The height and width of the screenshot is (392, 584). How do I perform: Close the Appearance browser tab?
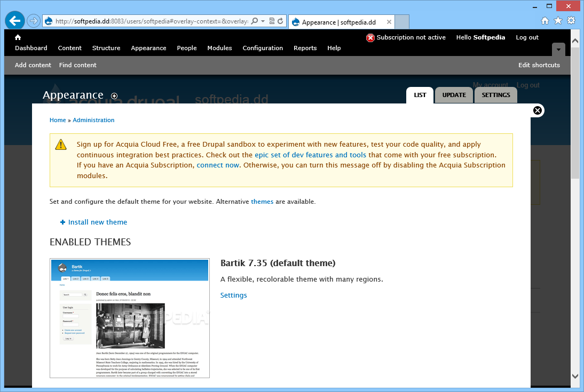pyautogui.click(x=389, y=22)
